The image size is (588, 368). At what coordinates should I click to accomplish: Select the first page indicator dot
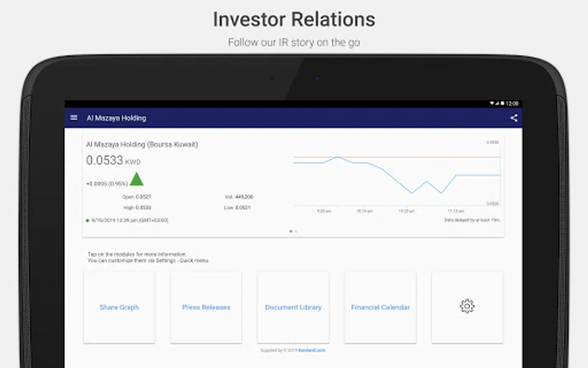[291, 231]
